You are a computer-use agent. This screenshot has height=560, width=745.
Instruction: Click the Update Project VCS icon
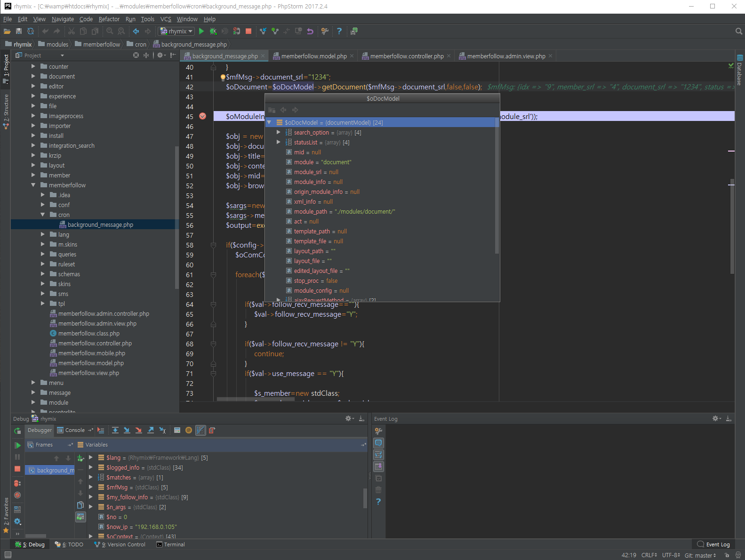pyautogui.click(x=263, y=31)
